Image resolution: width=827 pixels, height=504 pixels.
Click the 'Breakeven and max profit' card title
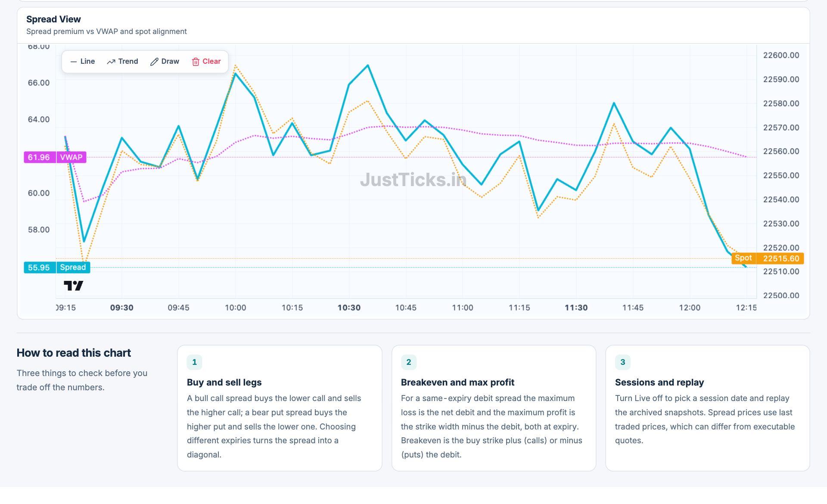457,383
